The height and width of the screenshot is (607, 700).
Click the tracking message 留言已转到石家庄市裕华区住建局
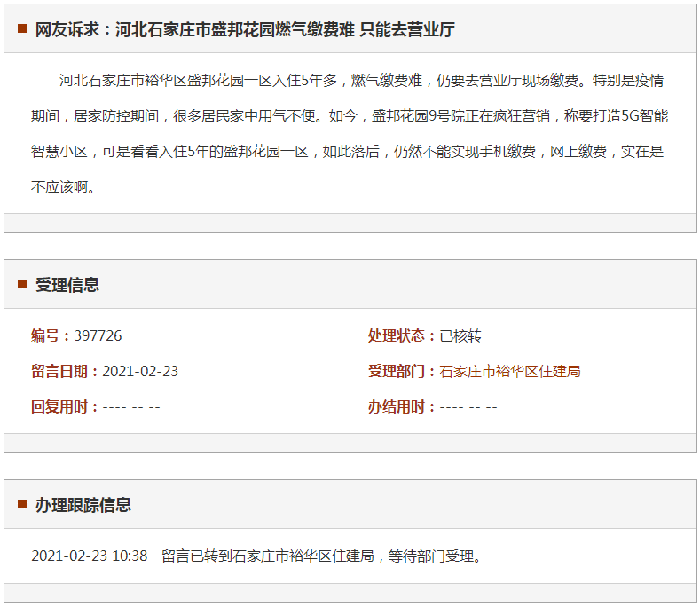click(x=321, y=556)
